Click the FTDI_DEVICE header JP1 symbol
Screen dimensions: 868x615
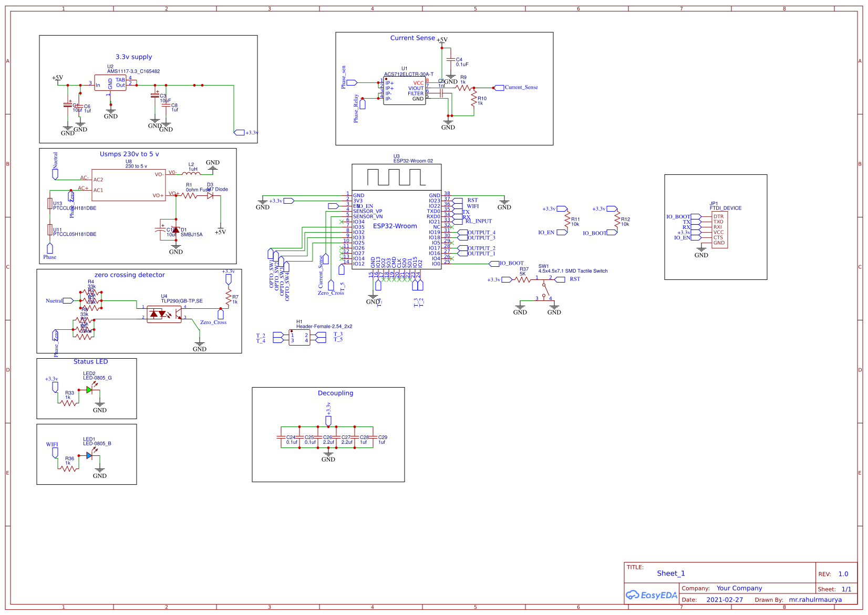pos(721,229)
